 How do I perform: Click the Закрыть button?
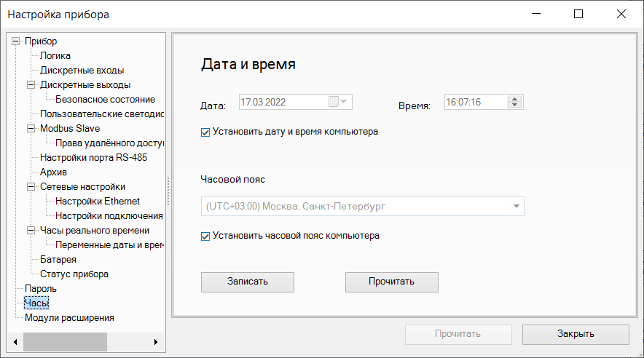(576, 334)
